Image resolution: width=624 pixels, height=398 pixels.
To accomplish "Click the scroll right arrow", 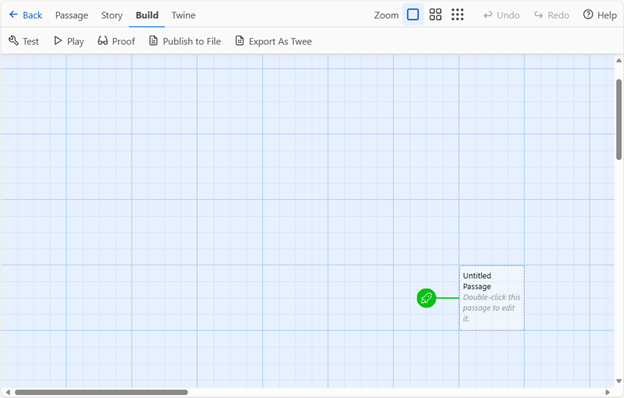I will 608,392.
